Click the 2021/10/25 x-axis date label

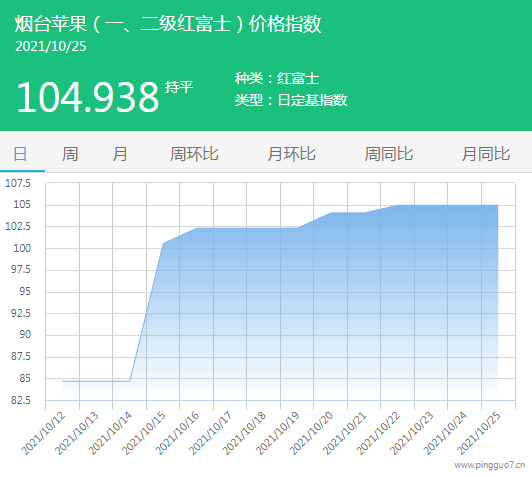point(479,433)
